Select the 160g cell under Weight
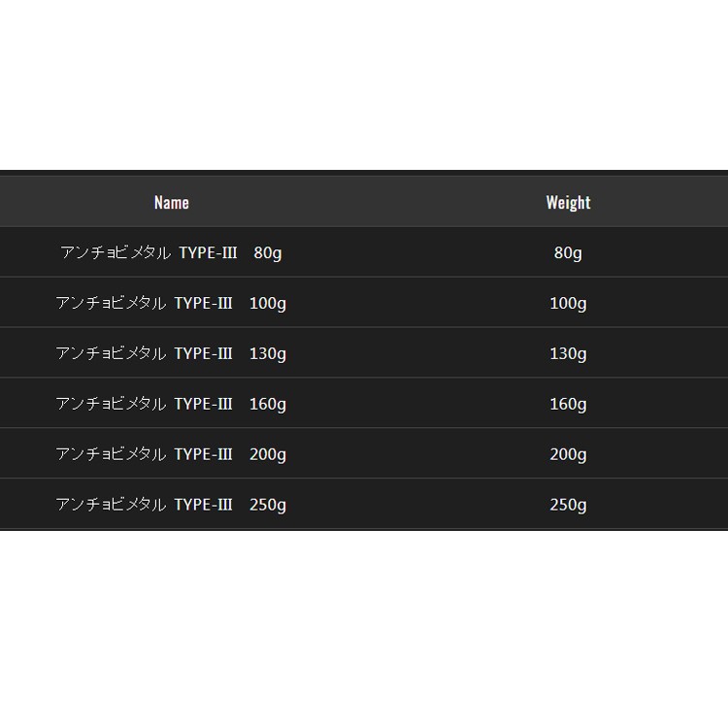This screenshot has width=728, height=728. pyautogui.click(x=568, y=405)
